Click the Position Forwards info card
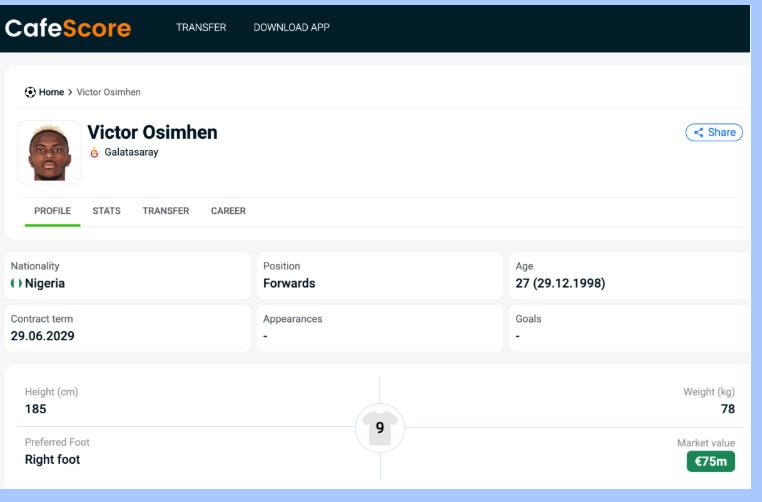 380,275
